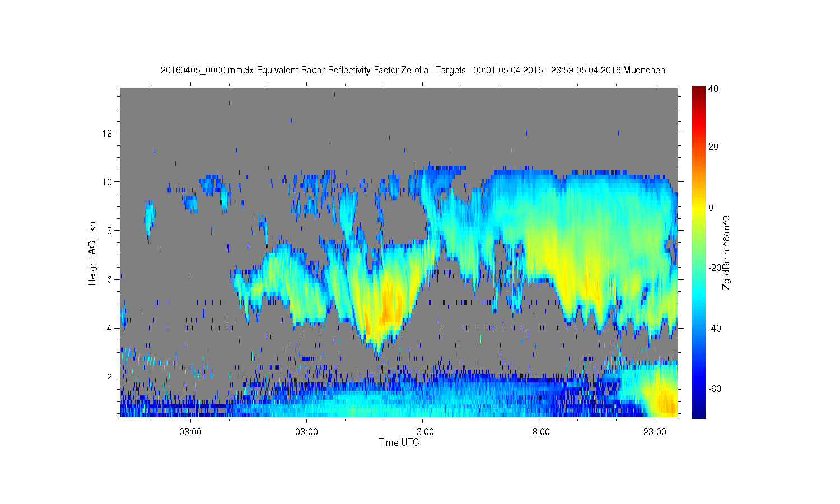Select the 0 value on the colorbar scale

711,207
